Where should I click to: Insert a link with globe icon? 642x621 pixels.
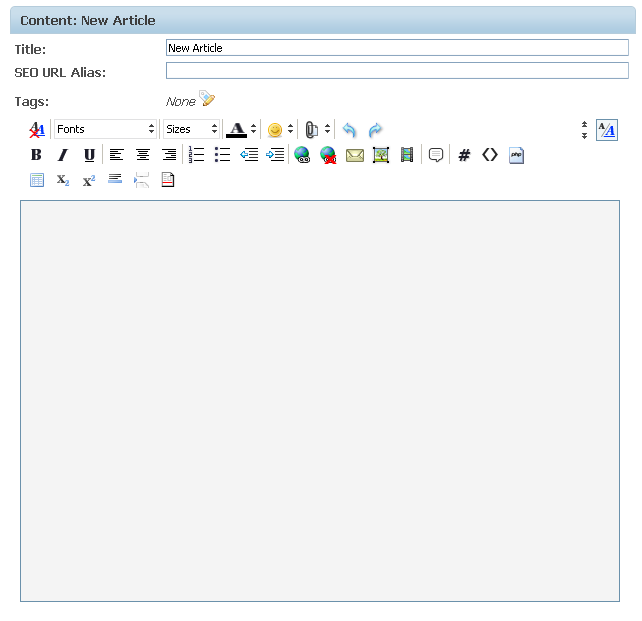pos(301,155)
